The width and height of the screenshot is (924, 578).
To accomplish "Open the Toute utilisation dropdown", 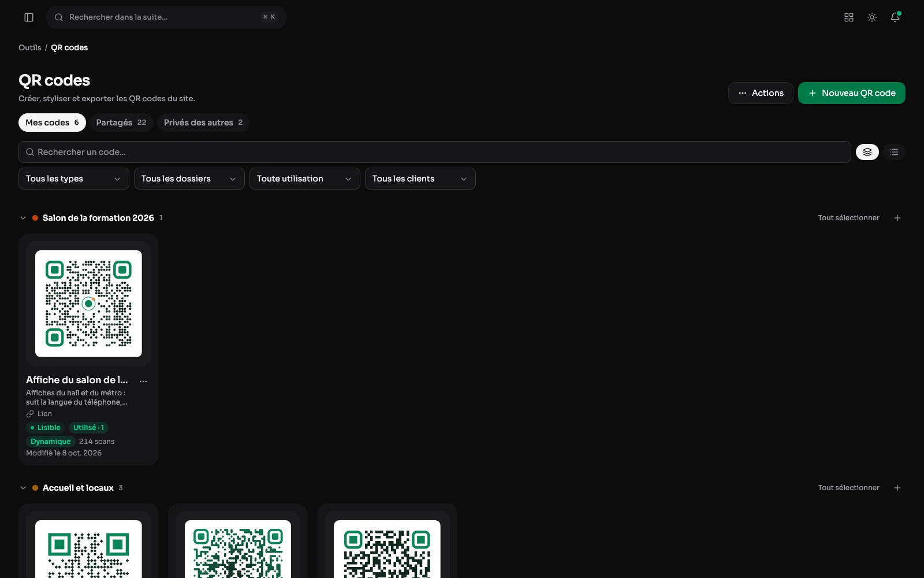I will [x=305, y=179].
